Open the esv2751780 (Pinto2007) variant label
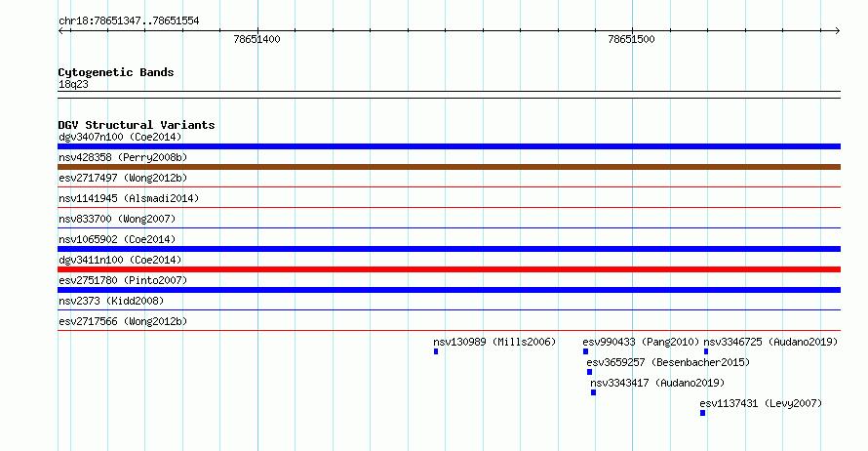Viewport: 868px width, 451px height. click(x=123, y=280)
